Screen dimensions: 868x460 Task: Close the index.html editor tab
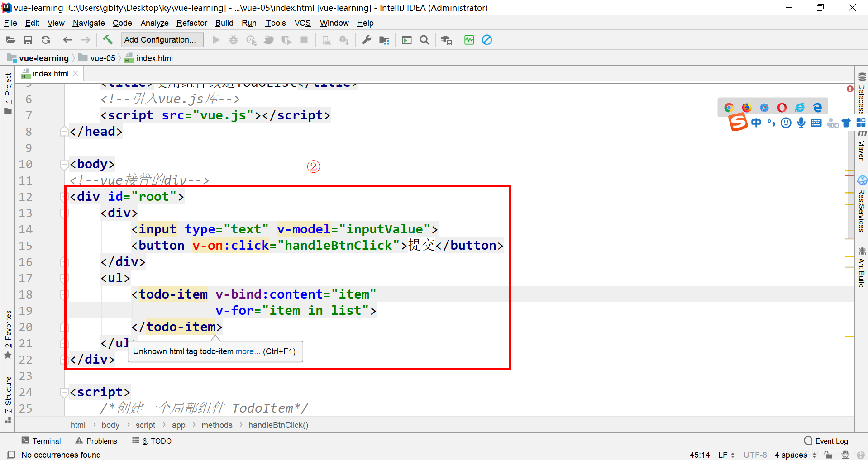(x=76, y=73)
